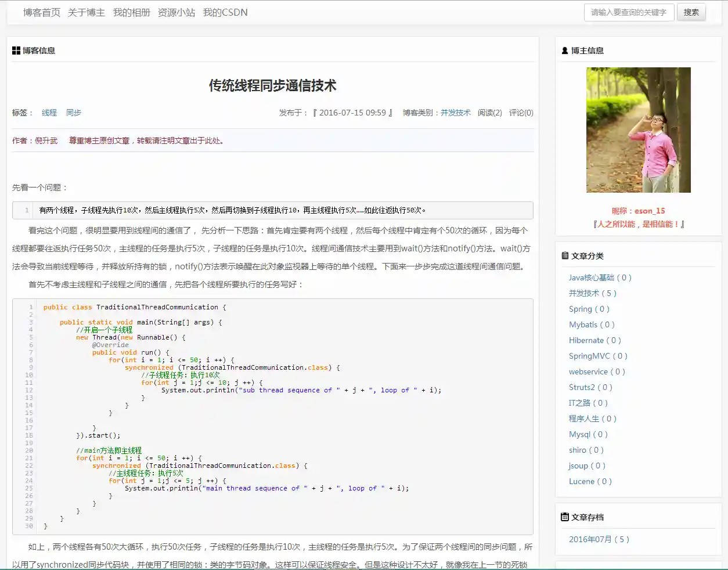Open 我的CSDN link
This screenshot has width=728, height=570.
(225, 12)
